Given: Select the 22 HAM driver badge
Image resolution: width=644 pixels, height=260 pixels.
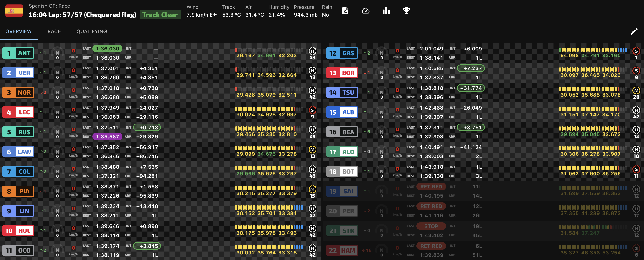Looking at the screenshot, I should coord(342,250).
